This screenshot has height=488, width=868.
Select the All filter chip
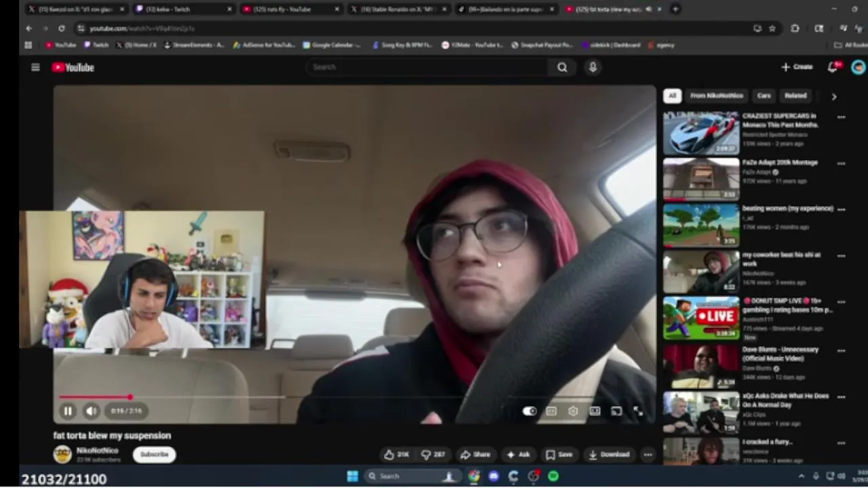coord(672,96)
